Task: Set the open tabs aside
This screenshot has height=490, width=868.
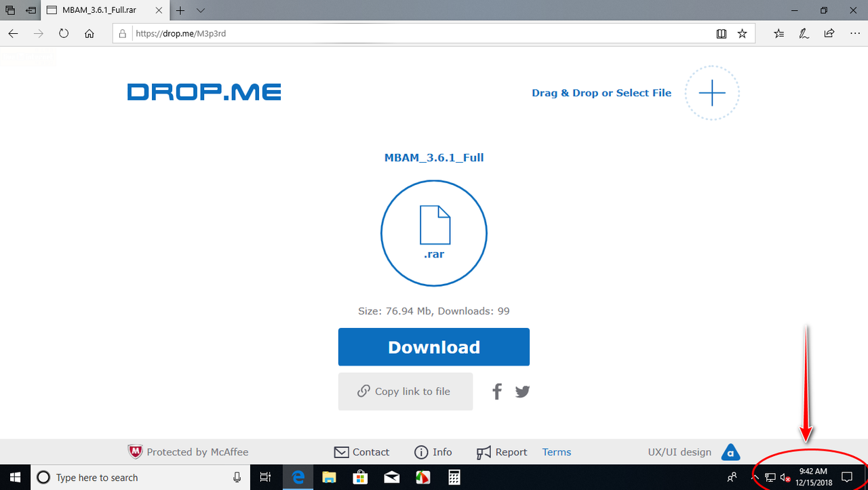Action: (31, 11)
